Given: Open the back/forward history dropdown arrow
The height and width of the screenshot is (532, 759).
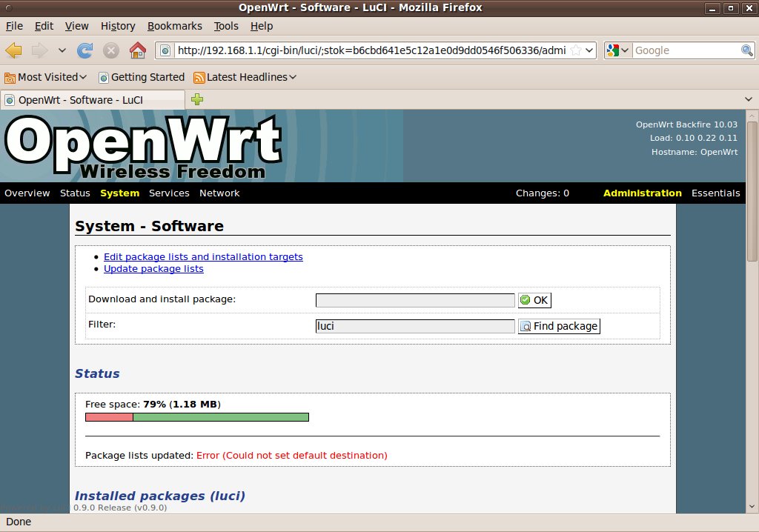Looking at the screenshot, I should [62, 50].
